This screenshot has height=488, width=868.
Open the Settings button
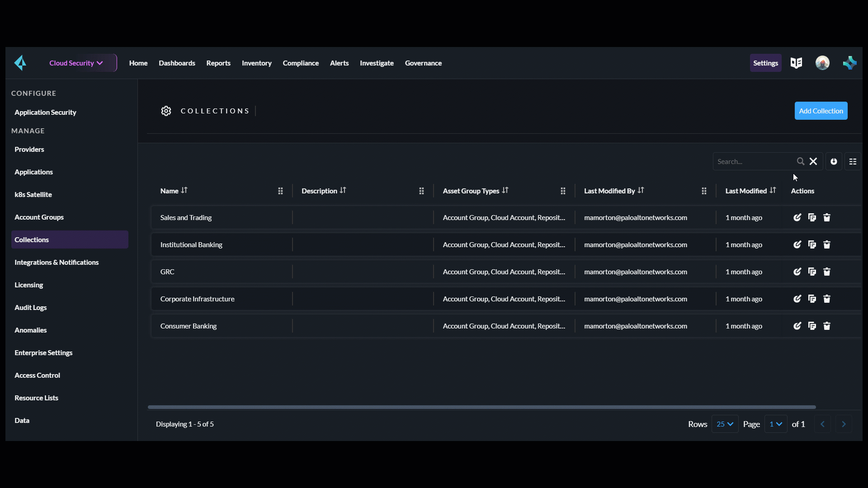765,63
